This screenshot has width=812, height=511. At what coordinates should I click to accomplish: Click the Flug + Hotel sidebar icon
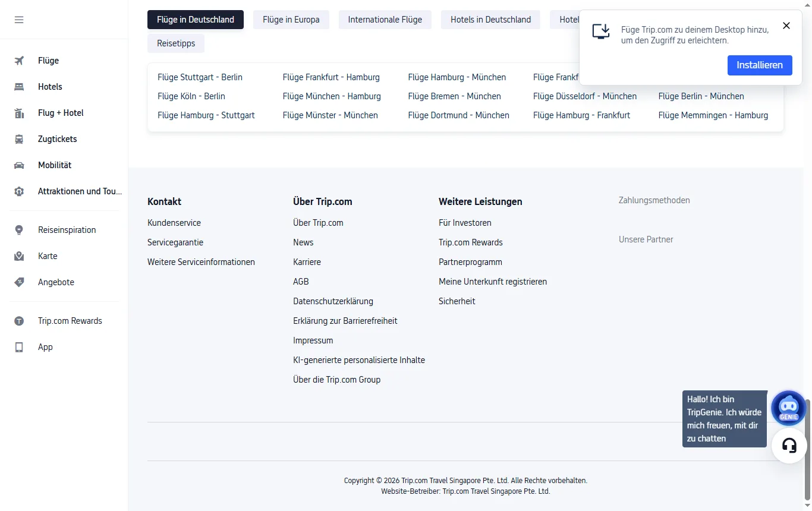[19, 113]
